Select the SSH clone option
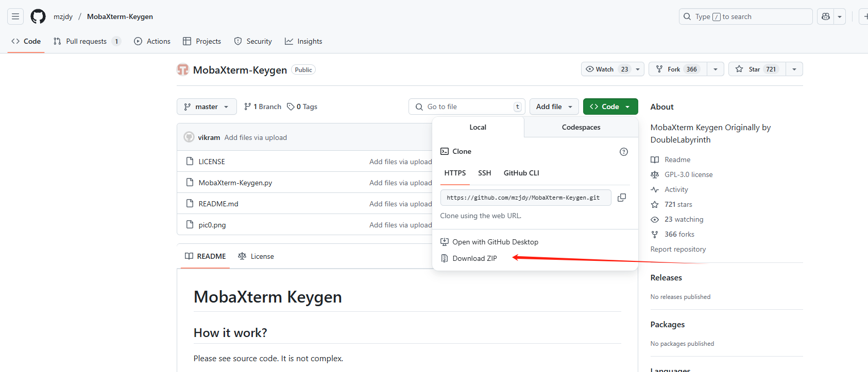 [485, 173]
